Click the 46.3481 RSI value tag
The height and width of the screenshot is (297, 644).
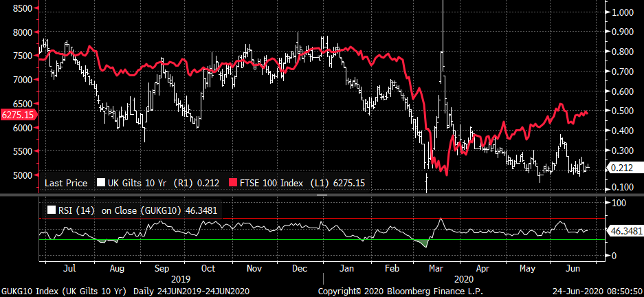[625, 230]
